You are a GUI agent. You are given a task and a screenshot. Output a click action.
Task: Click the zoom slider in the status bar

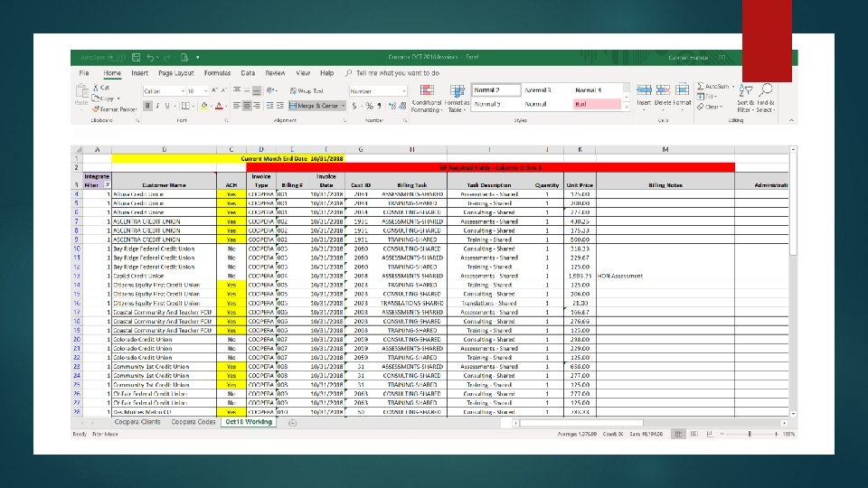tap(749, 435)
